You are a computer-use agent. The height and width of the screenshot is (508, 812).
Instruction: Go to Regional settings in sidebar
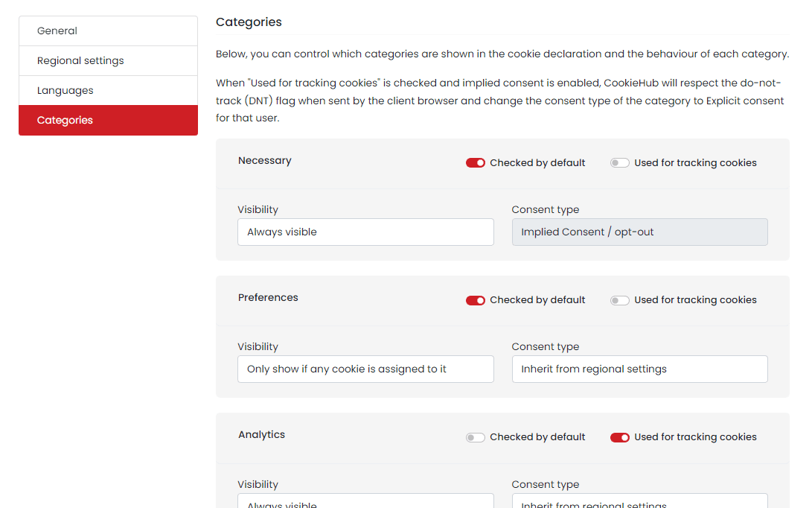click(108, 60)
